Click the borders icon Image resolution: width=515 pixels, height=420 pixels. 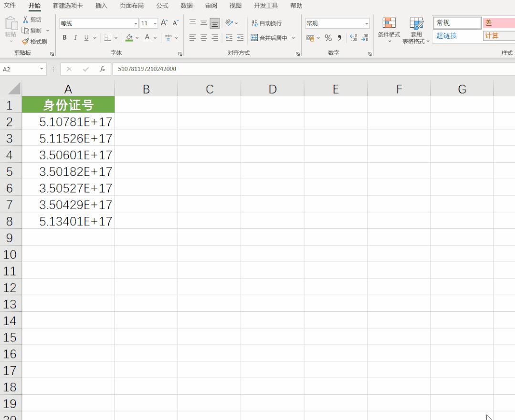click(x=107, y=38)
